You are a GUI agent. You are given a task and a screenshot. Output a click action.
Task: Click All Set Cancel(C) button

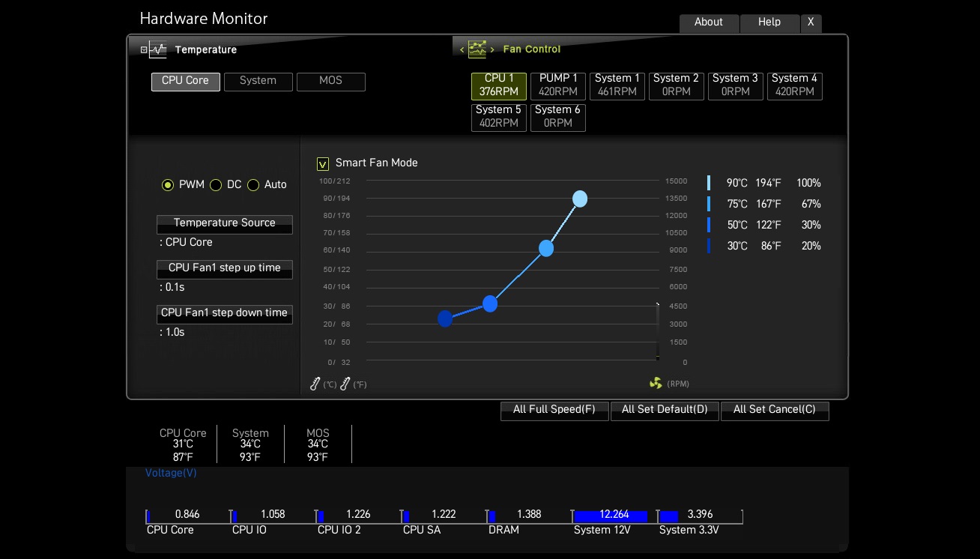click(775, 411)
